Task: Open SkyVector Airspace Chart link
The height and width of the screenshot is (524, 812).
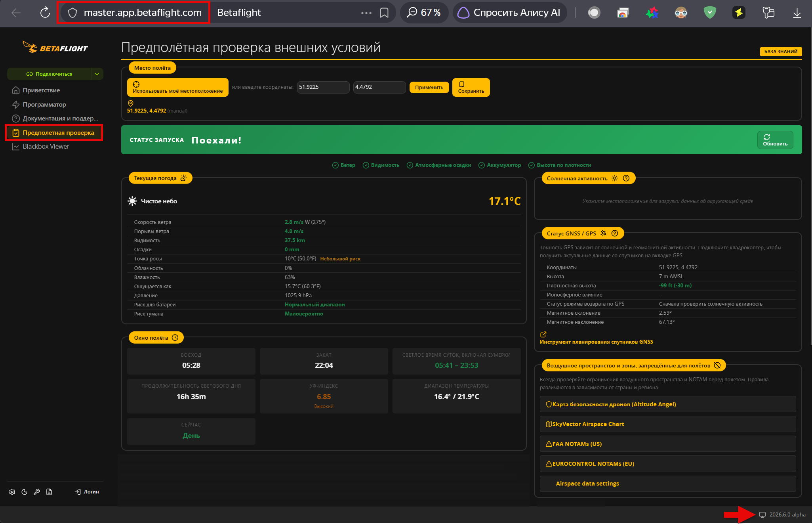Action: pos(668,424)
